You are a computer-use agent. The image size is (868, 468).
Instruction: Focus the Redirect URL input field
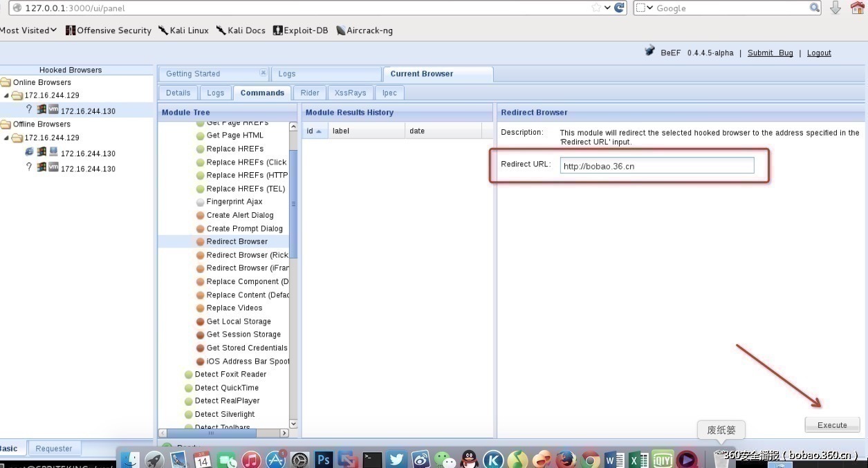pyautogui.click(x=657, y=166)
